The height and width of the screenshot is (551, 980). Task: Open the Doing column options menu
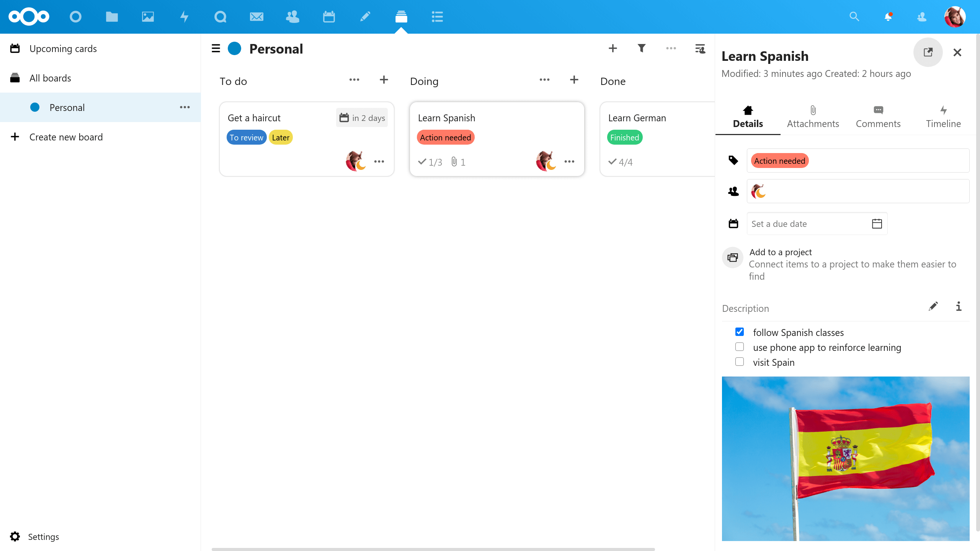point(544,80)
